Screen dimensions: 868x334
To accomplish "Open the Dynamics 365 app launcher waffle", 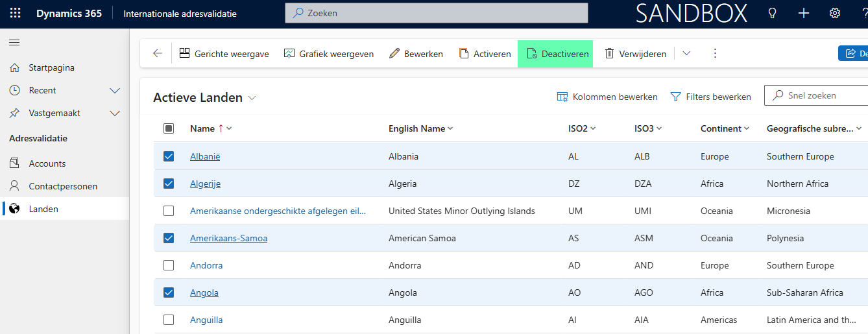I will pos(15,14).
